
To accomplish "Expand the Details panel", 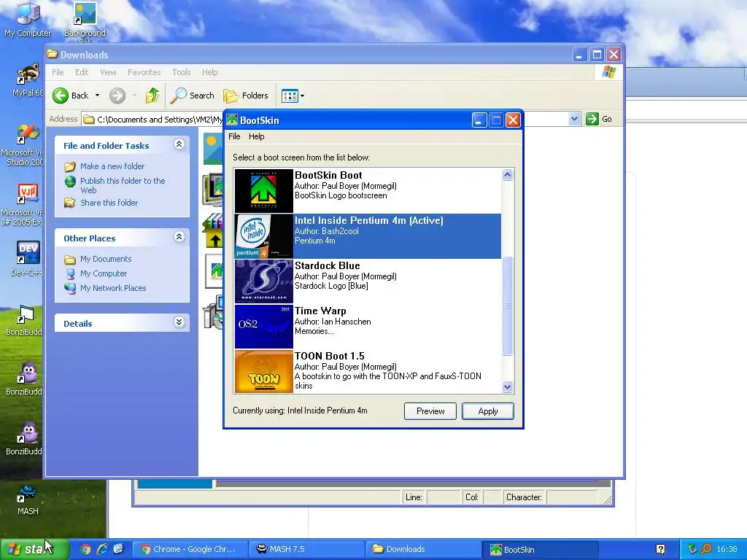I will (x=179, y=322).
